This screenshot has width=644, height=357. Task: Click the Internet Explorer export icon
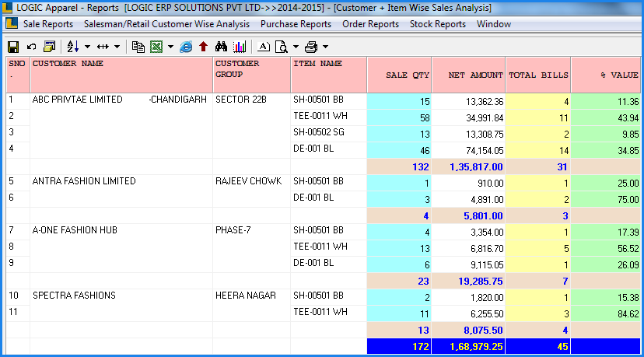[186, 47]
